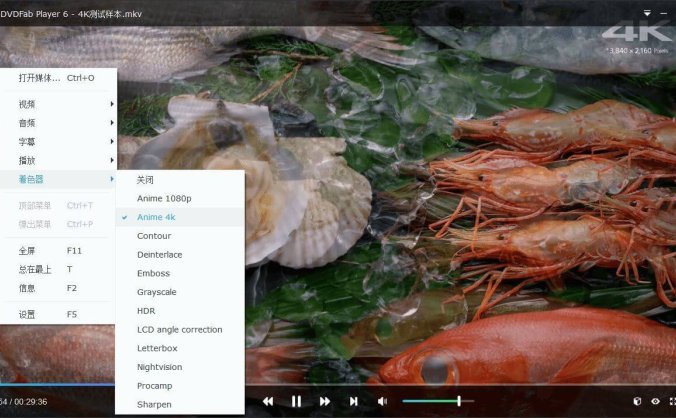Image resolution: width=676 pixels, height=418 pixels.
Task: Skip to the next track
Action: (x=353, y=401)
